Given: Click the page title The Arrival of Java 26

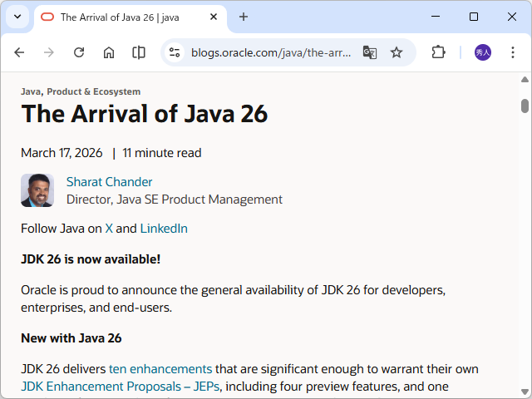Looking at the screenshot, I should (x=145, y=114).
